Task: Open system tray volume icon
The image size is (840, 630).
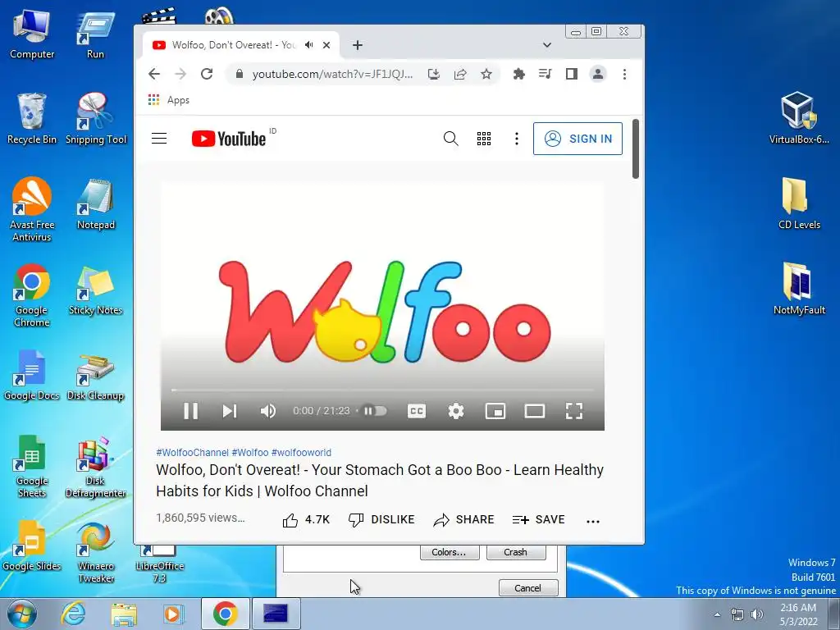Action: (x=757, y=614)
